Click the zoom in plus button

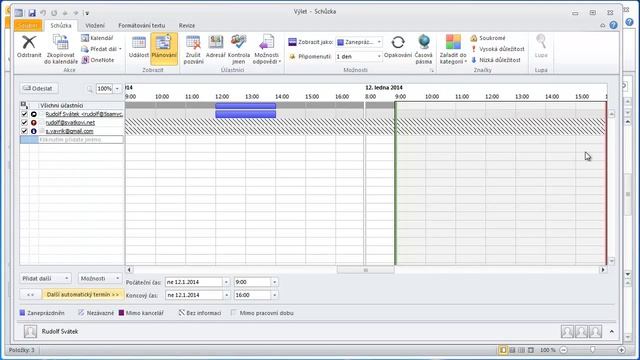pyautogui.click(x=621, y=350)
